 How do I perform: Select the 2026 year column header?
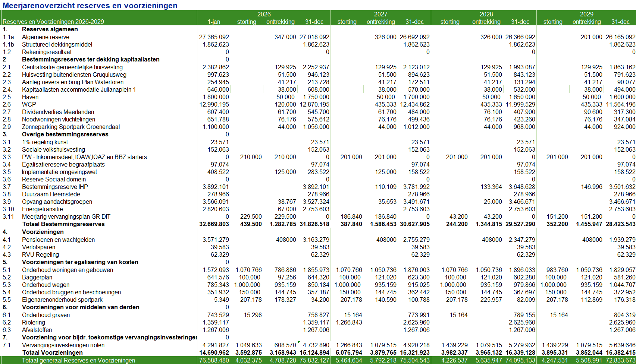[264, 14]
